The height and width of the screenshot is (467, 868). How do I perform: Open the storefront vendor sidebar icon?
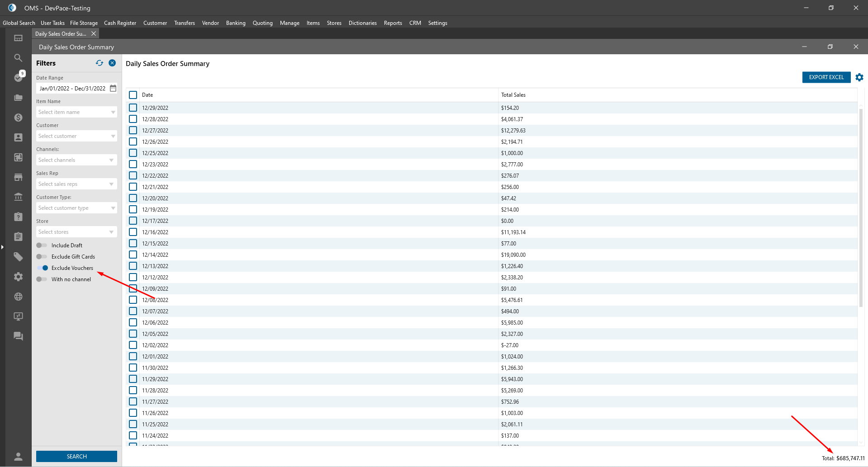18,177
